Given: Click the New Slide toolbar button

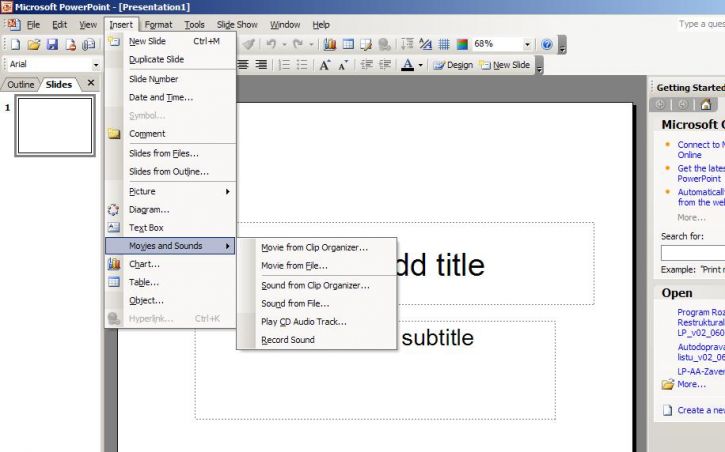Looking at the screenshot, I should 504,65.
